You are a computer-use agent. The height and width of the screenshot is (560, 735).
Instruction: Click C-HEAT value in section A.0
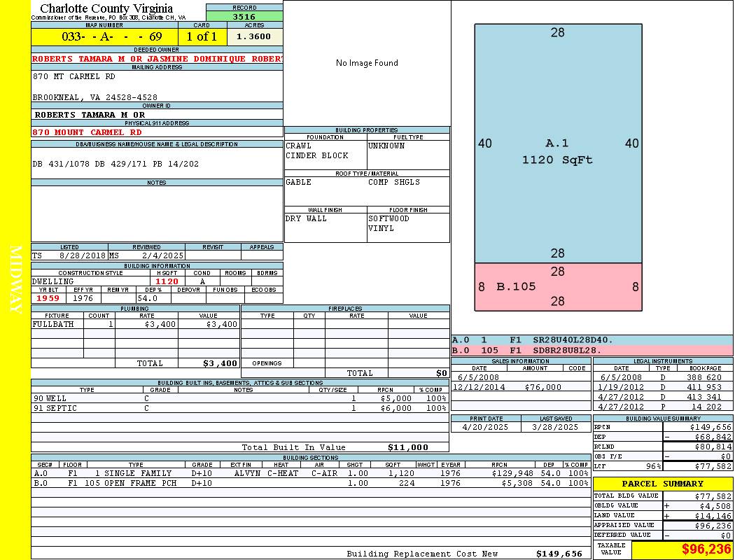[x=283, y=473]
